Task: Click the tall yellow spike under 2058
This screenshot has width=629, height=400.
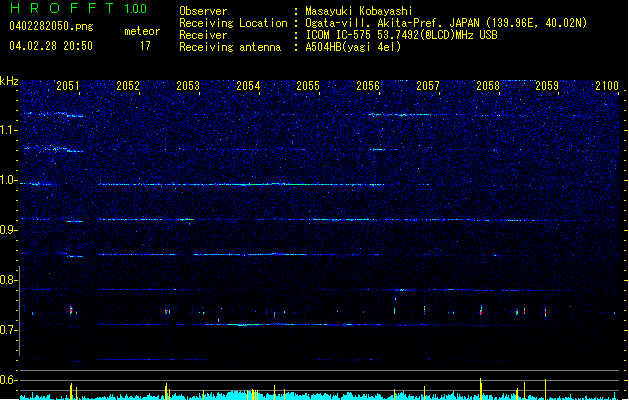Action: 481,389
